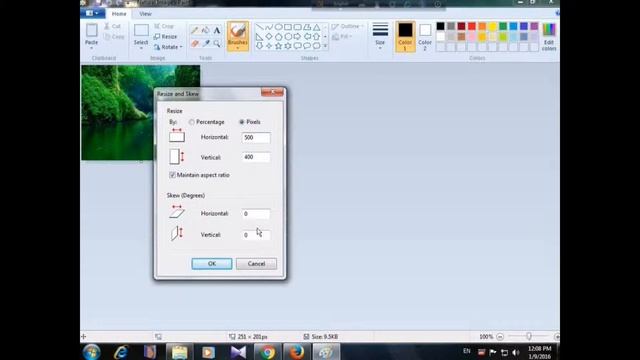Expand the Paste dropdown arrow

tap(91, 48)
